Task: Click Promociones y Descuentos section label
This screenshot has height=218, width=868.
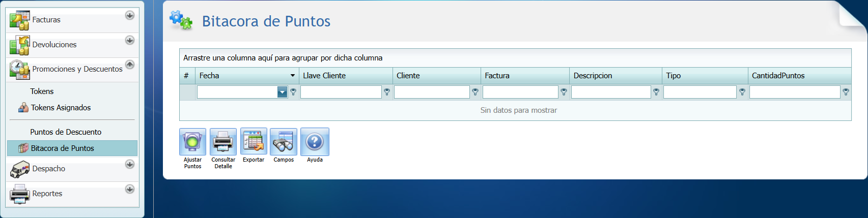Action: pyautogui.click(x=77, y=69)
